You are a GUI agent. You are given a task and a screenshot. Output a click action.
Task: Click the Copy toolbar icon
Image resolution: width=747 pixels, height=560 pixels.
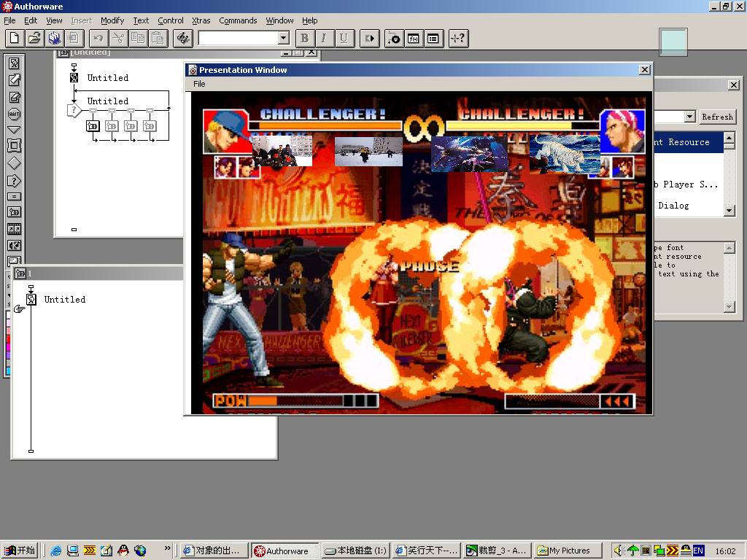tap(138, 38)
